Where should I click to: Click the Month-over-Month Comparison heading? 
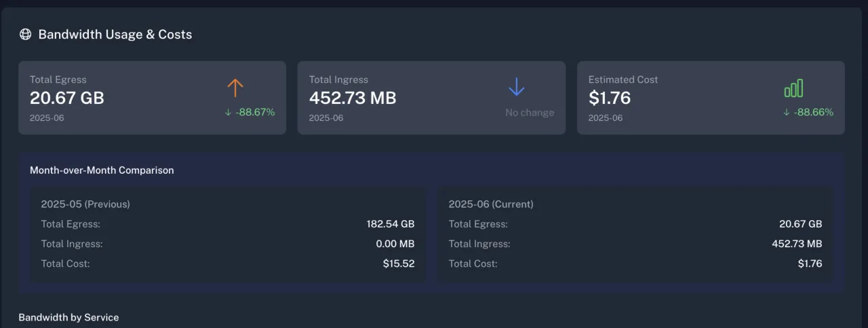point(102,170)
